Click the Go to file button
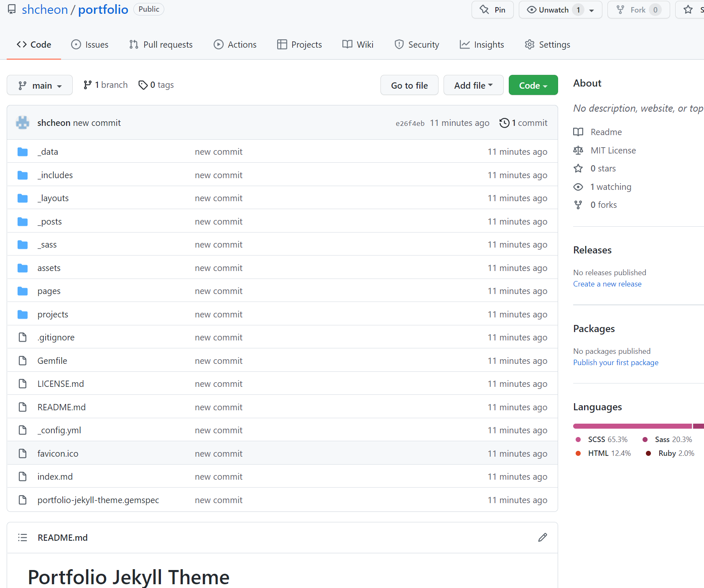The height and width of the screenshot is (588, 704). (409, 85)
